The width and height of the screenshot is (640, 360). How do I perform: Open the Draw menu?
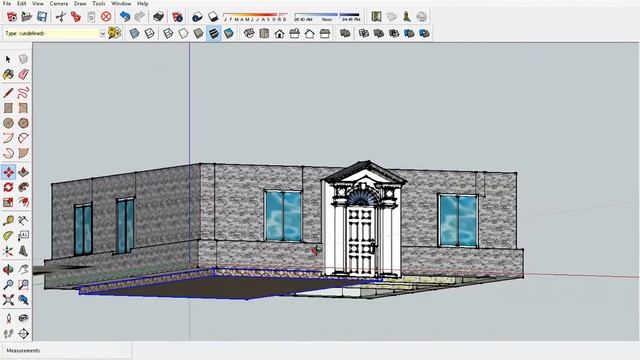(80, 3)
